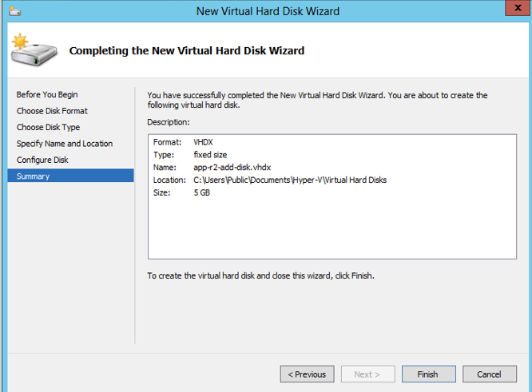Click the VHDX format value
The image size is (532, 392).
click(203, 142)
